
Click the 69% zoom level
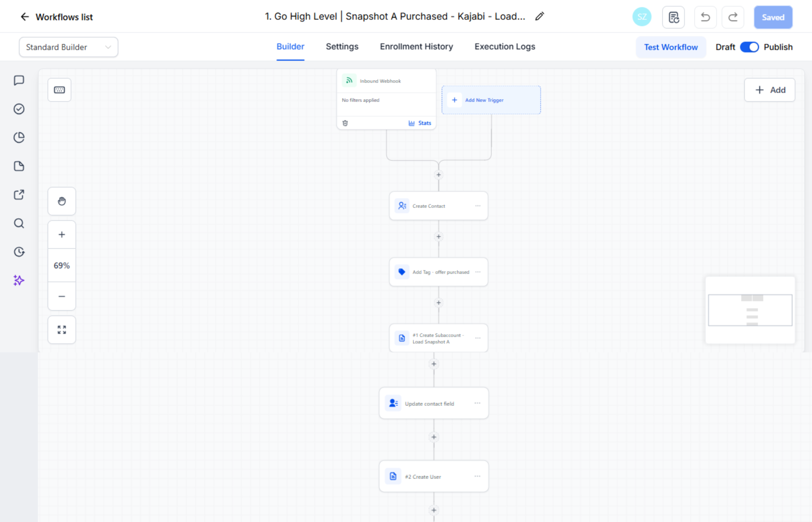point(62,265)
